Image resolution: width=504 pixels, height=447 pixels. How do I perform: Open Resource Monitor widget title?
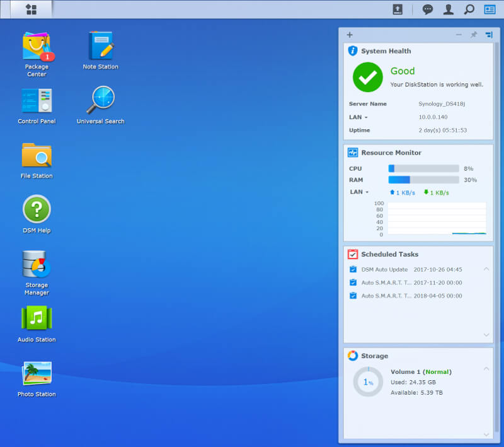tap(391, 153)
